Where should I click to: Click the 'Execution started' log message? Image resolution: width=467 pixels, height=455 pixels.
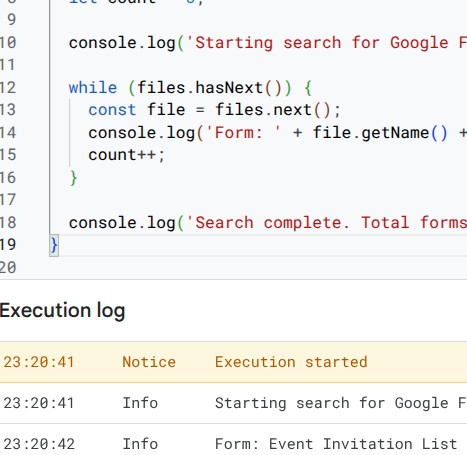[x=291, y=362]
